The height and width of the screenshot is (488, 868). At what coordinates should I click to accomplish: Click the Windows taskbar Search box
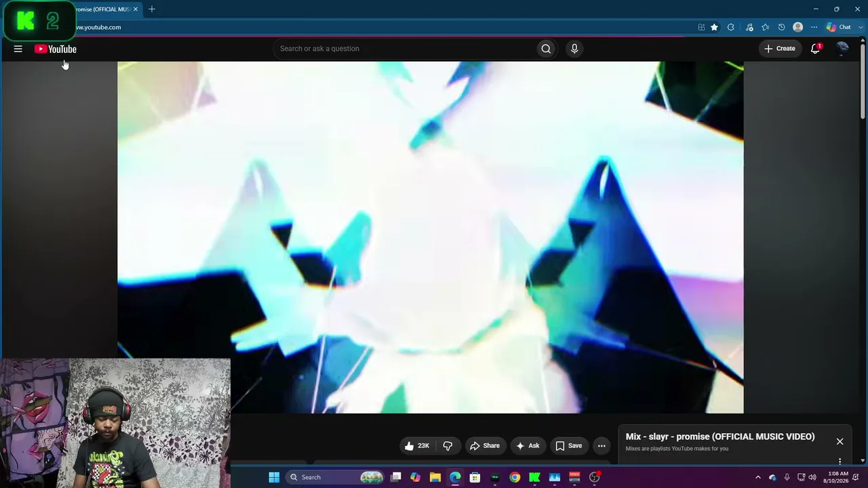[x=337, y=477]
